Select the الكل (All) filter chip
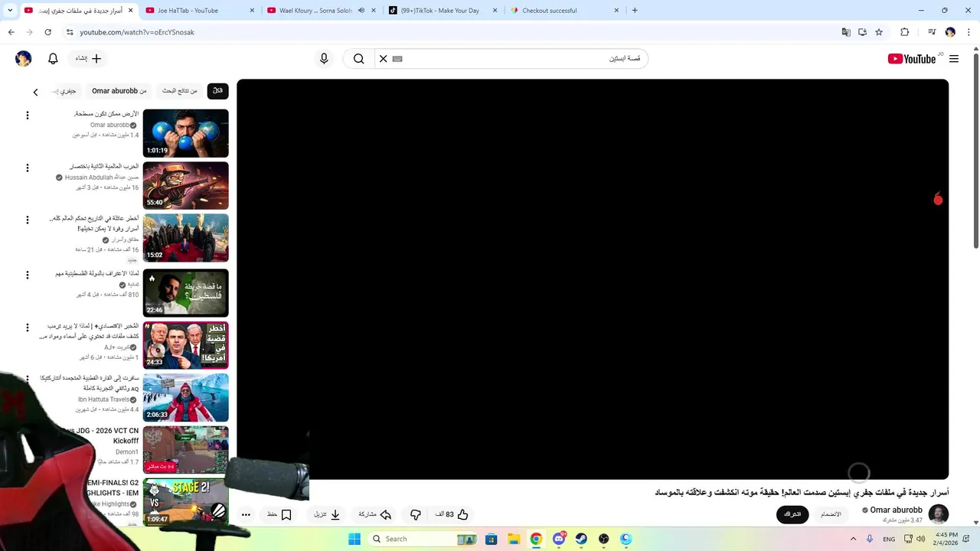 coord(217,91)
